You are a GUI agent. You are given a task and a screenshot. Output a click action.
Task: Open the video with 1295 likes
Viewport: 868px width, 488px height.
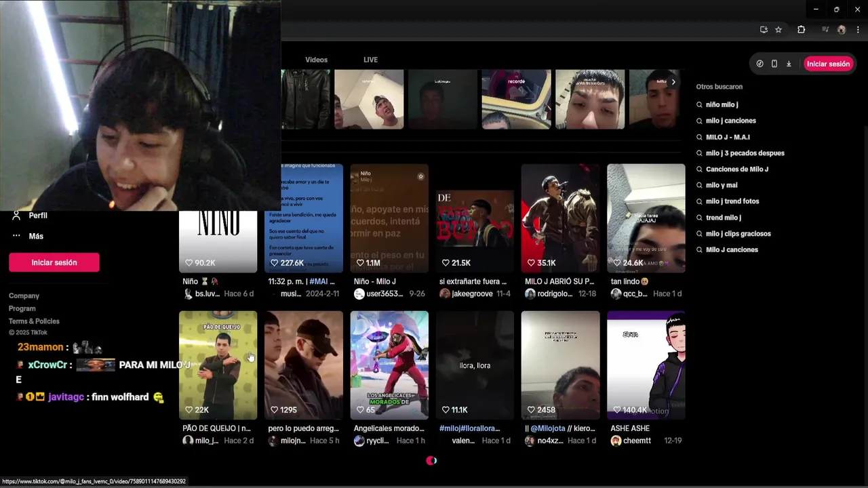coord(304,365)
